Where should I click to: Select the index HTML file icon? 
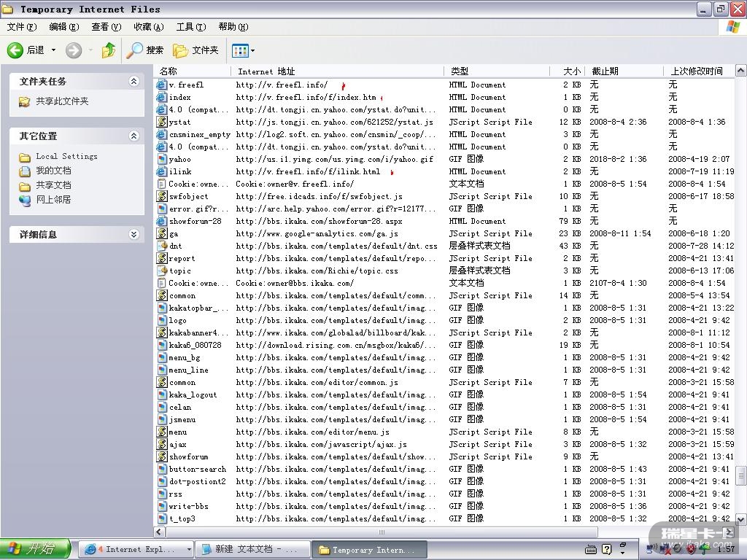click(162, 97)
